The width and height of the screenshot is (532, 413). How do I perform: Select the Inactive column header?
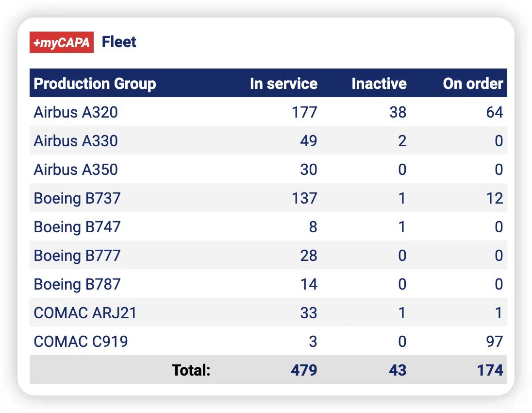(379, 84)
